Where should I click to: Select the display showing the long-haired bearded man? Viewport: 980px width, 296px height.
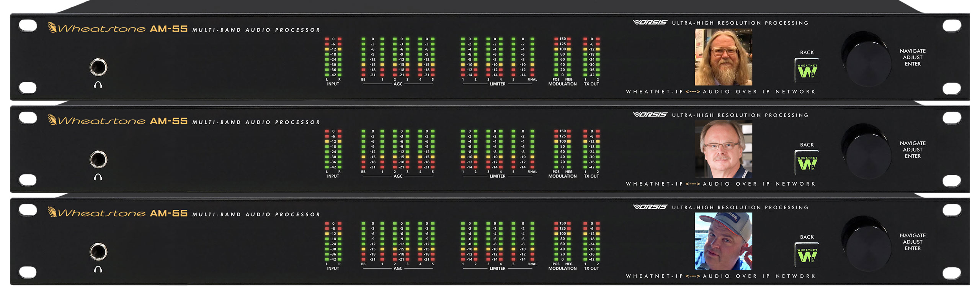[724, 57]
